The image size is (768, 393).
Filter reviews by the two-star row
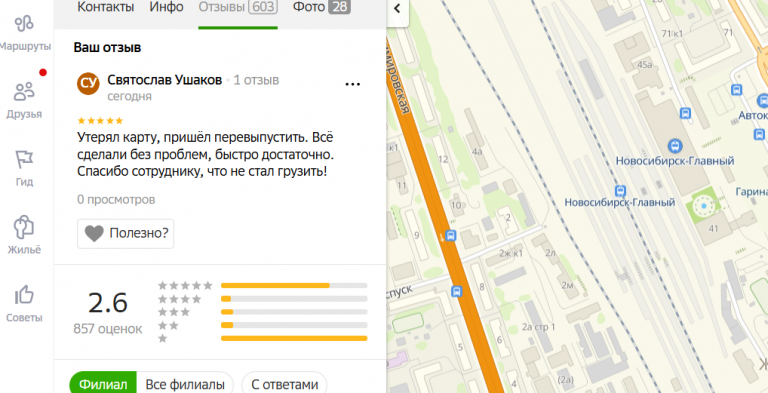(x=263, y=325)
